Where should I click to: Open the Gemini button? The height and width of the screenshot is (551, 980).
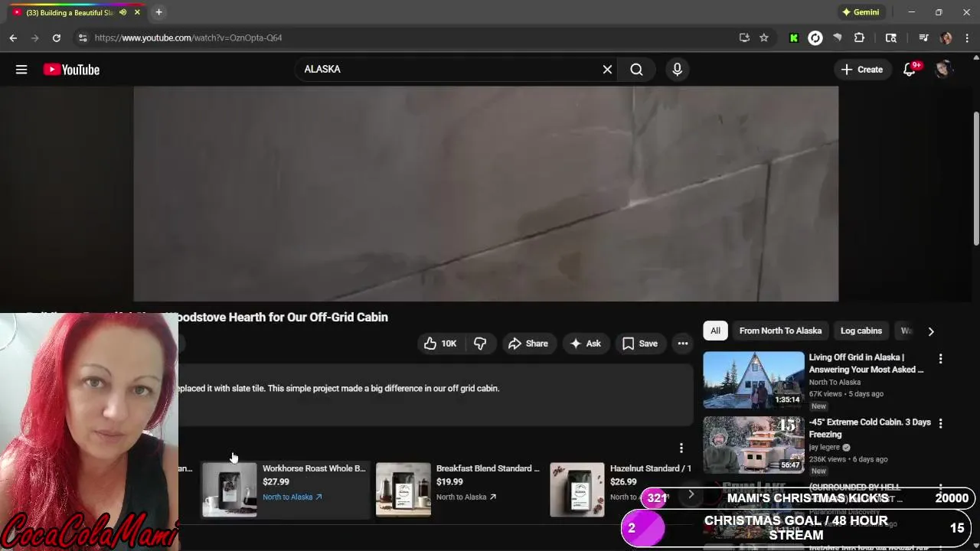860,12
